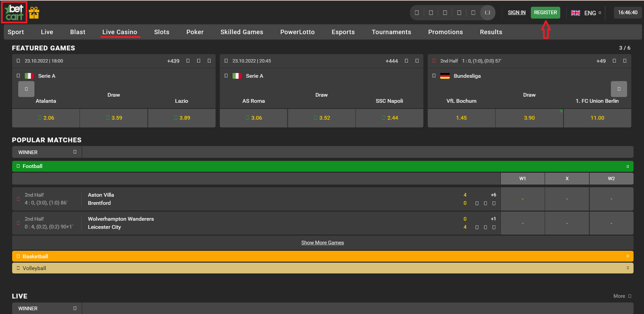
Task: Open the Tournaments tab
Action: 391,32
